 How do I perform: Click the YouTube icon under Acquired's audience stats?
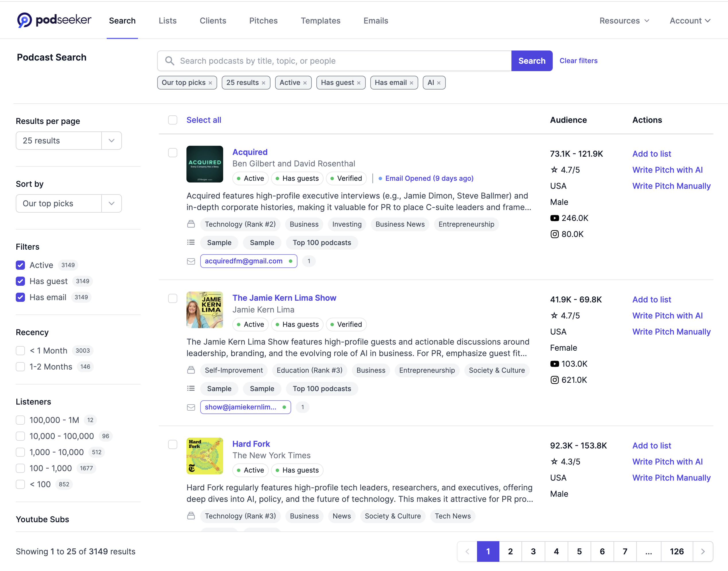[x=554, y=217]
